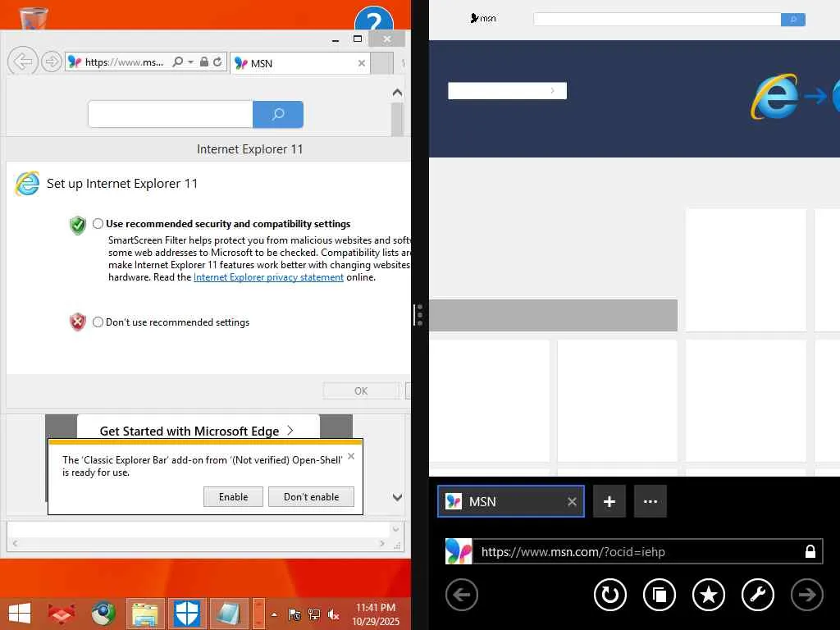Click the MSN search box in desktop IE
Image resolution: width=840 pixels, height=630 pixels.
(171, 114)
